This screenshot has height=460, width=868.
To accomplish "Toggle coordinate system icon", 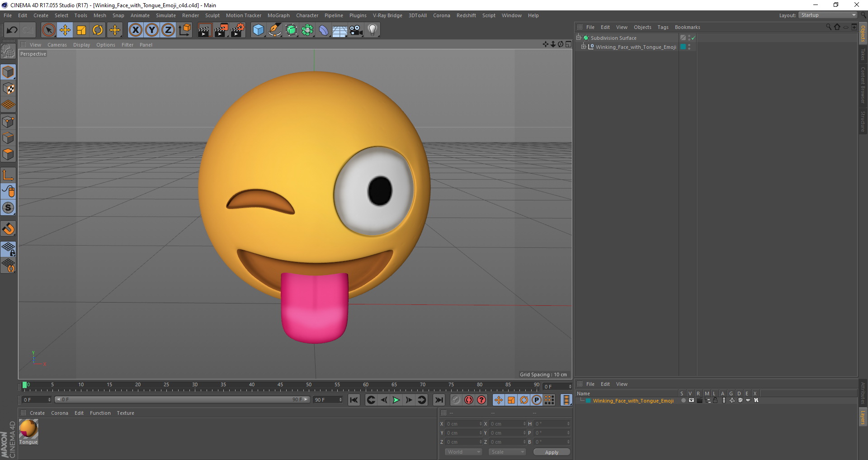I will [x=185, y=30].
